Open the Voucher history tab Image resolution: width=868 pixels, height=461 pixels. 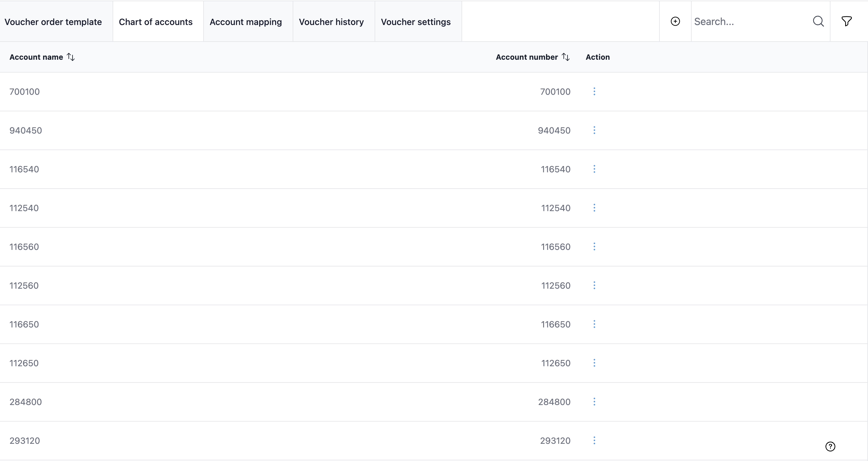pyautogui.click(x=331, y=21)
